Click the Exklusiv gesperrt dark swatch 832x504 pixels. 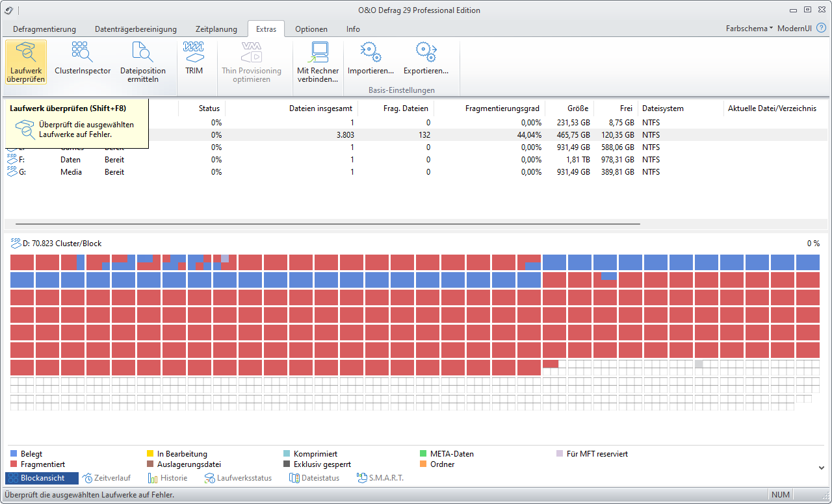[287, 464]
